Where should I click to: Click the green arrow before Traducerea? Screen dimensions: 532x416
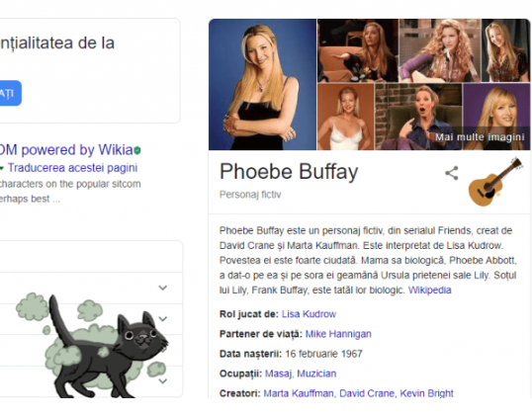2,168
